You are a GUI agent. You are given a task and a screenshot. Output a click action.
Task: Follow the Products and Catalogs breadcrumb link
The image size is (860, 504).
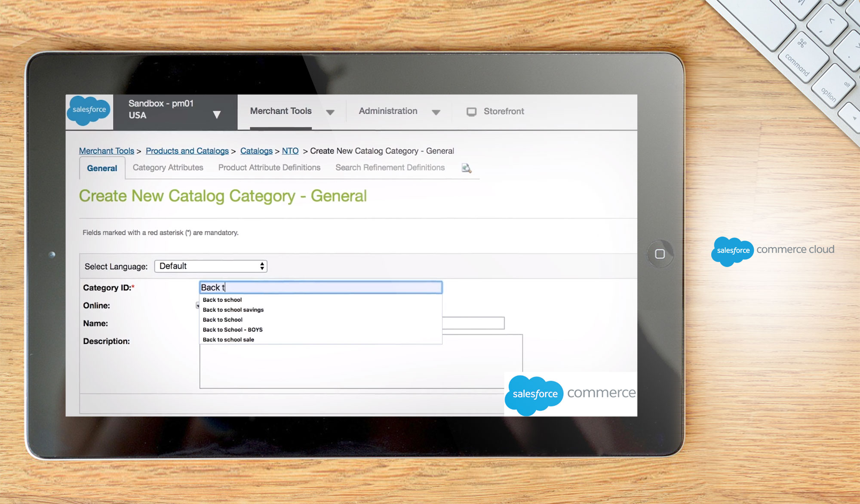[187, 151]
